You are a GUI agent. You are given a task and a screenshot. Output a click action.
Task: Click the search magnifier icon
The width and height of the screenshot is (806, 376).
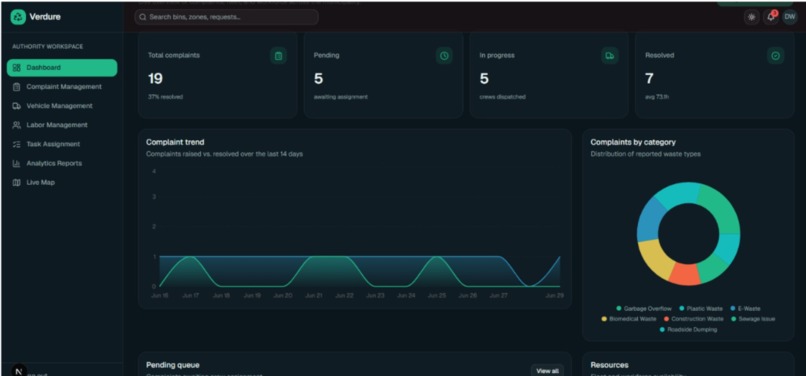pos(143,17)
